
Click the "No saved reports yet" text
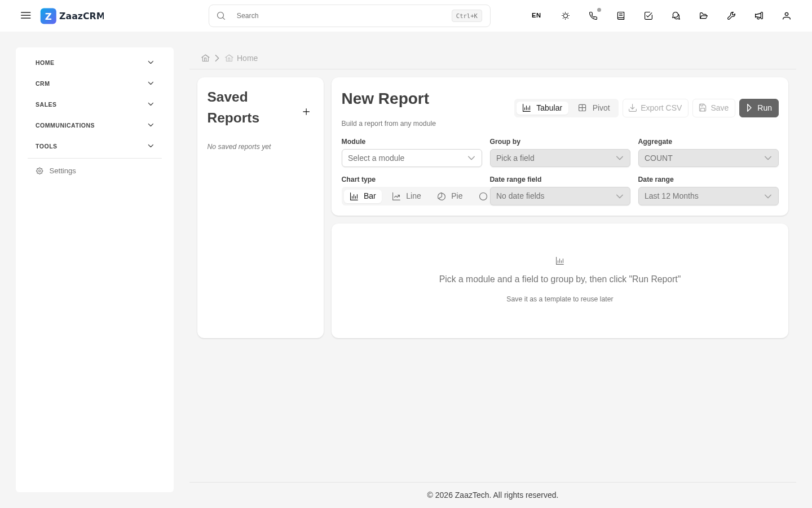click(239, 147)
